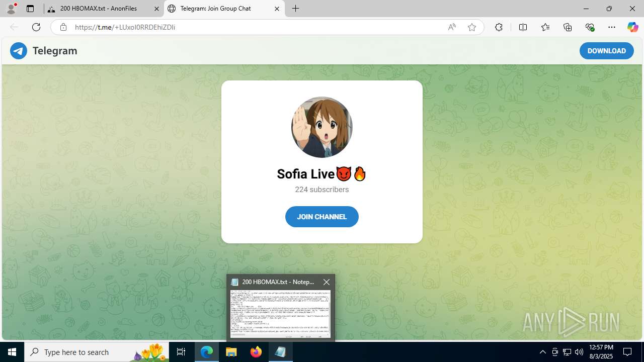Open the clock and date
The width and height of the screenshot is (644, 362).
(601, 352)
